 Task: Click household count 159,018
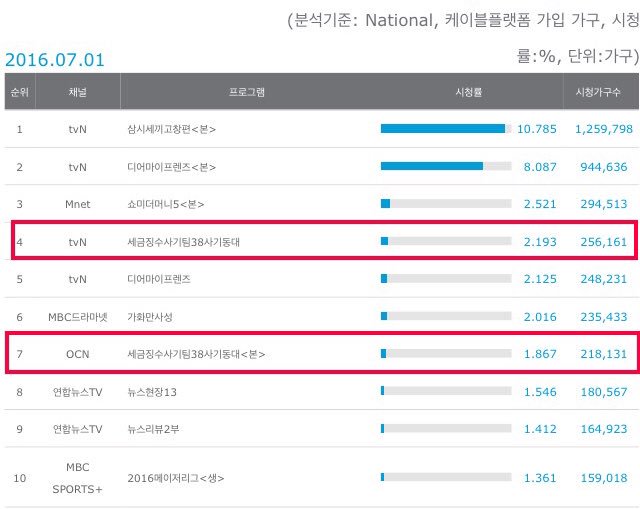pos(604,478)
